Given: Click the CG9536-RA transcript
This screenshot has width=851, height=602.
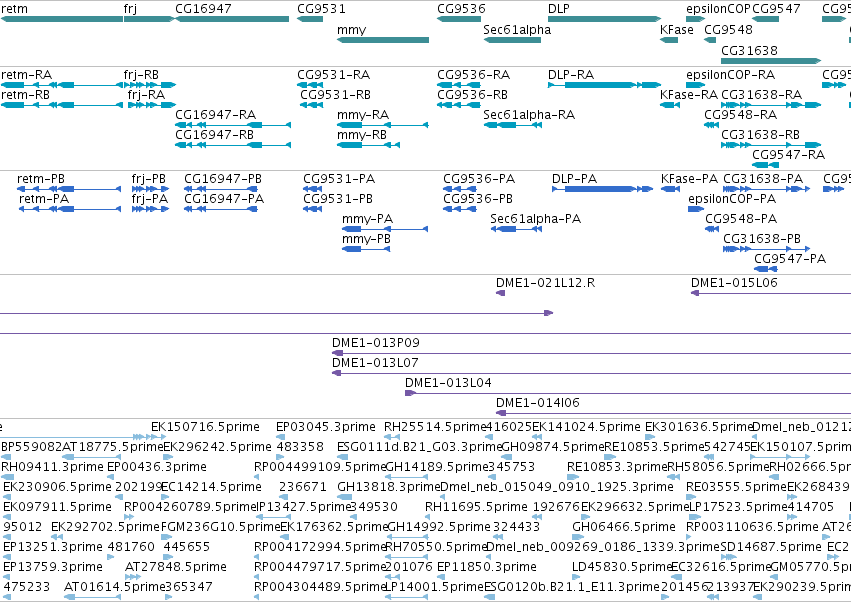Looking at the screenshot, I should [459, 85].
